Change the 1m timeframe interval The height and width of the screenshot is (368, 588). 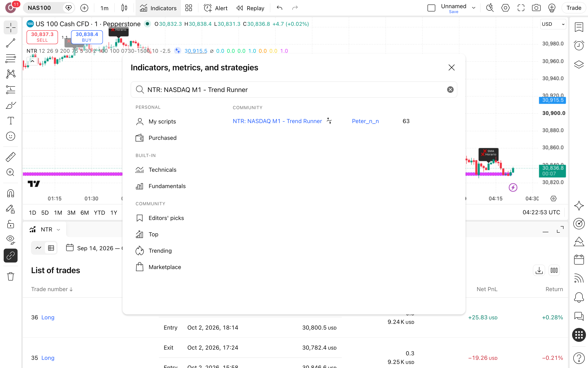click(105, 8)
